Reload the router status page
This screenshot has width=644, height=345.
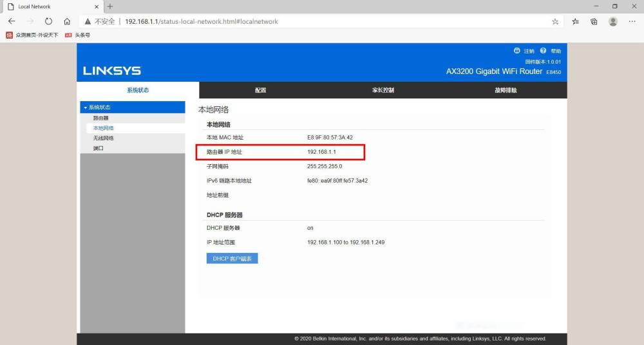point(48,21)
